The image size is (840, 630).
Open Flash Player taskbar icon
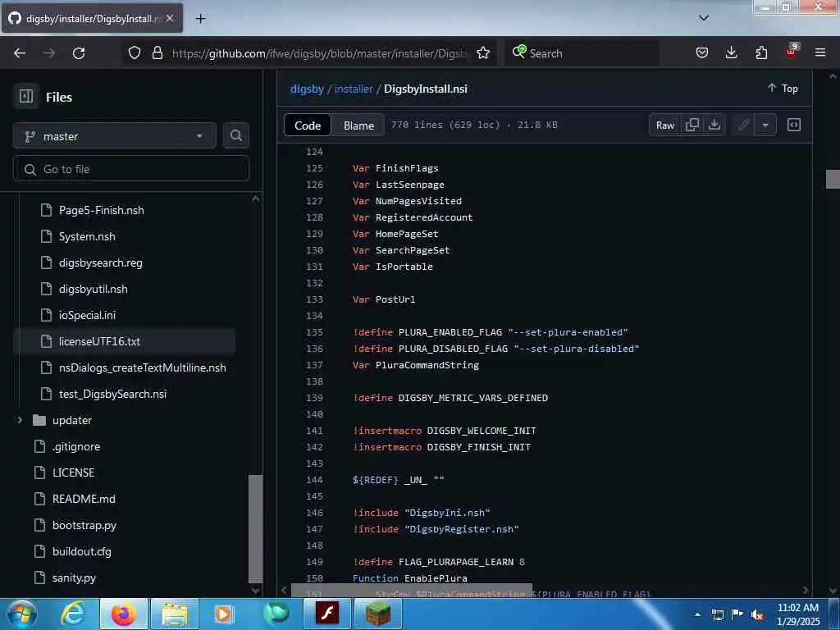tap(326, 614)
